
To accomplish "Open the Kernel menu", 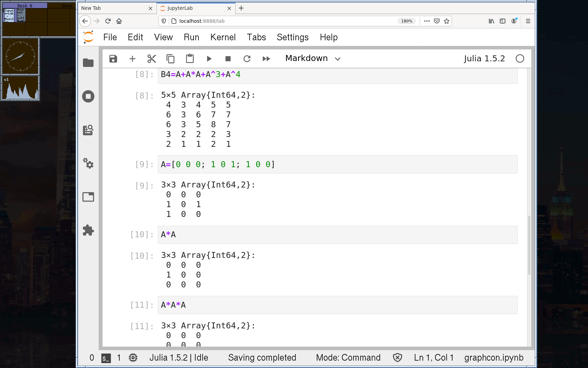I will (x=223, y=37).
